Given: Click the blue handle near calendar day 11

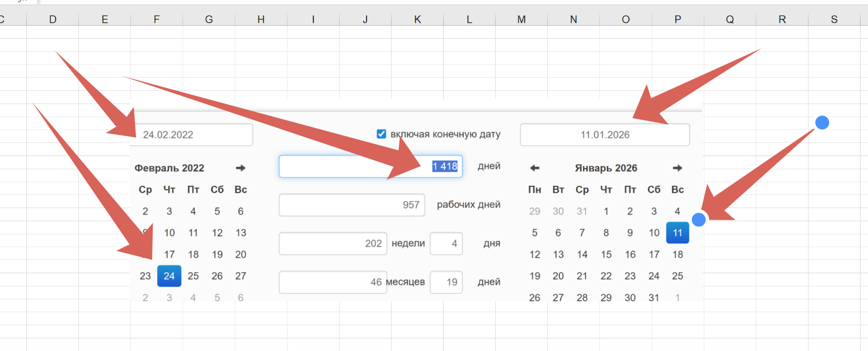Looking at the screenshot, I should click(x=698, y=220).
